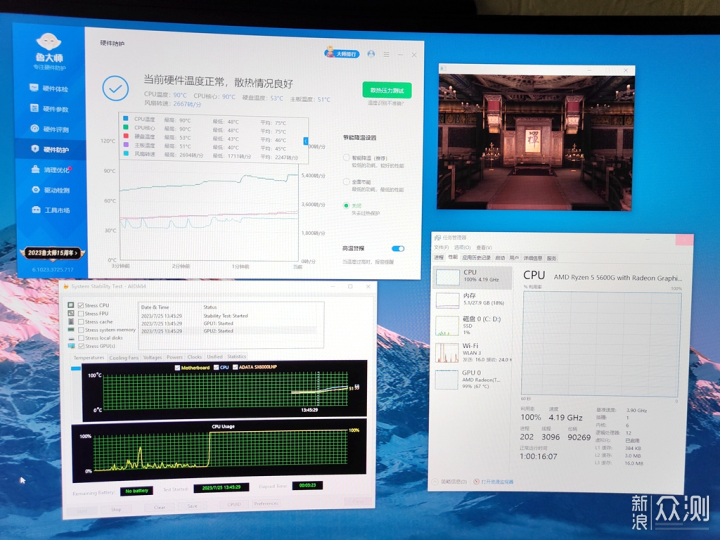This screenshot has width=720, height=540.
Task: Click the 温度识别不准确? link
Action: [x=386, y=104]
